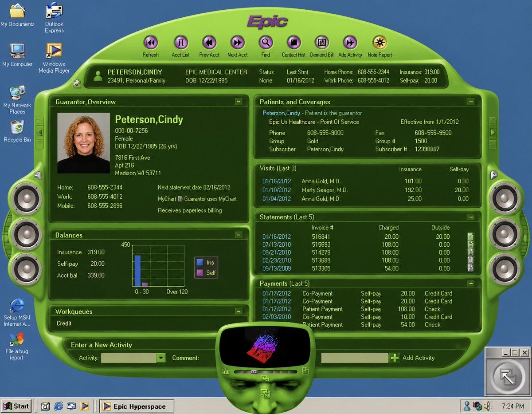532x414 pixels.
Task: Click the round arrow button in small window
Action: click(507, 376)
